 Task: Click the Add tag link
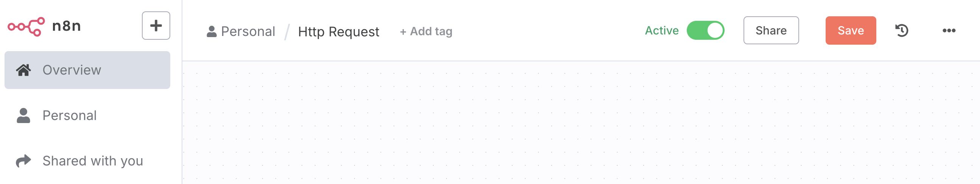point(426,31)
